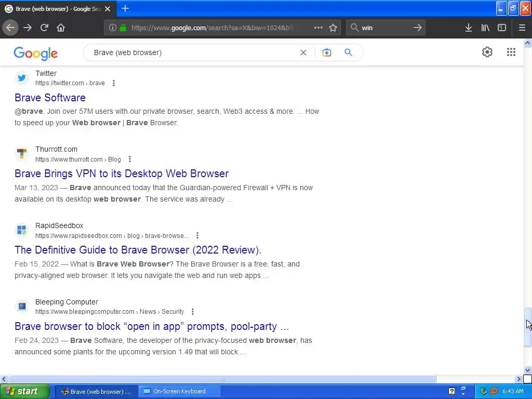Open more options for the Twitter result
Screen dimensions: 532x399
114,83
